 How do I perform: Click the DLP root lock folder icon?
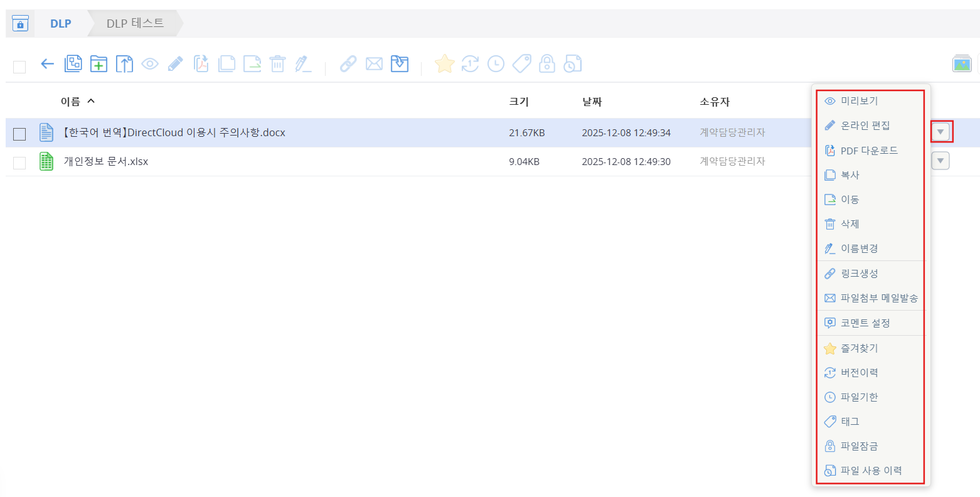pyautogui.click(x=20, y=23)
